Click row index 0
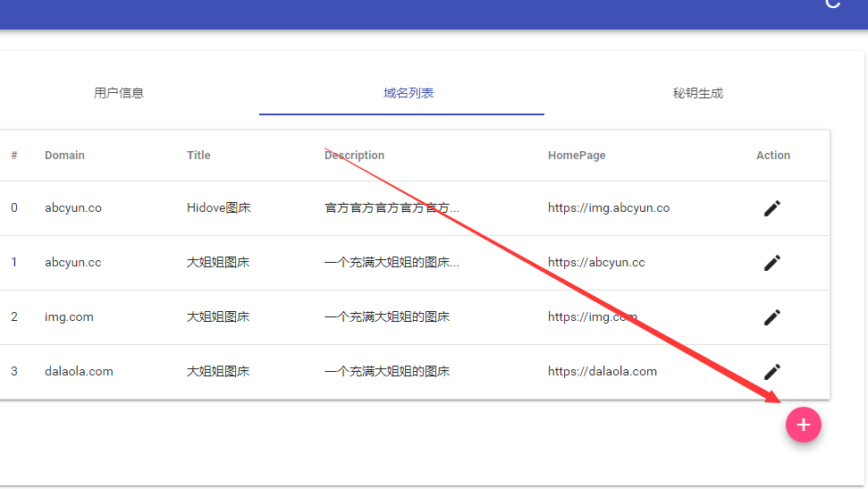The width and height of the screenshot is (868, 489). point(14,207)
